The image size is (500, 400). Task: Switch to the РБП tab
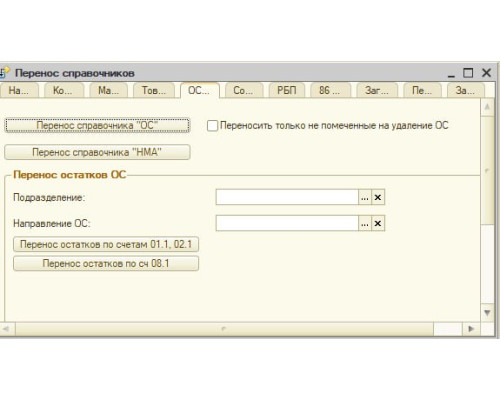(287, 90)
